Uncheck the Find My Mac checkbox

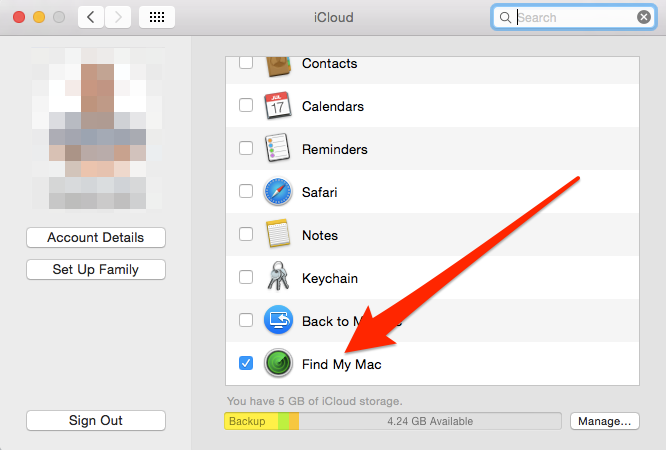[x=246, y=363]
